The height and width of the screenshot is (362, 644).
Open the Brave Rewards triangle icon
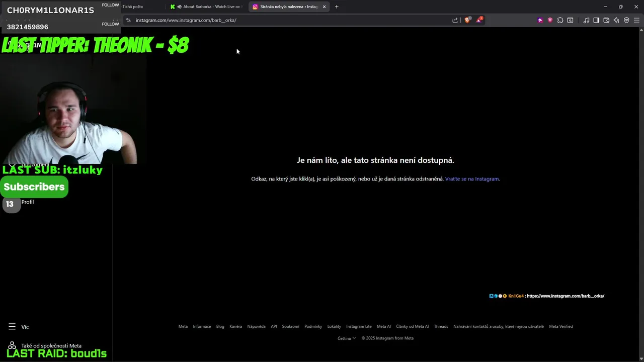coord(479,20)
